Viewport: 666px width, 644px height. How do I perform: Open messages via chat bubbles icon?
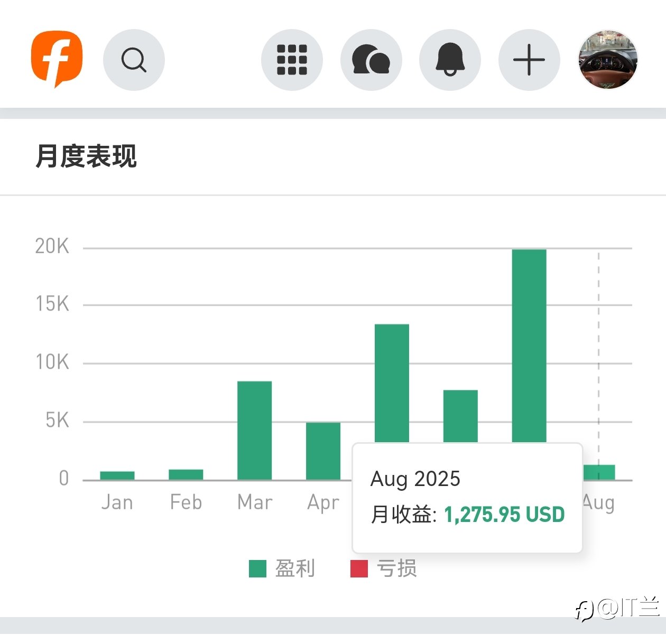point(371,60)
